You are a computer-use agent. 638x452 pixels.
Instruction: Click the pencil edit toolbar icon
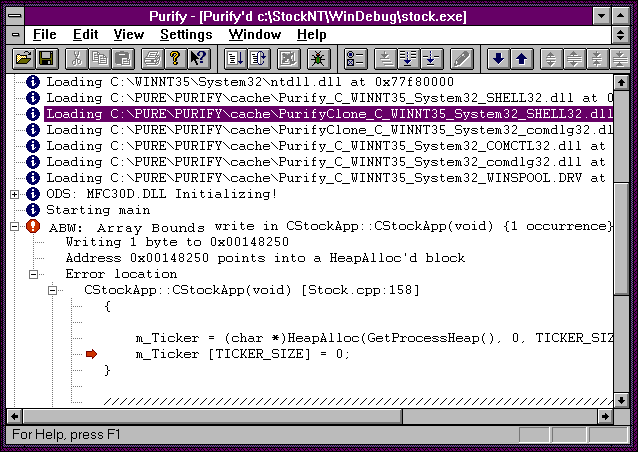click(461, 59)
